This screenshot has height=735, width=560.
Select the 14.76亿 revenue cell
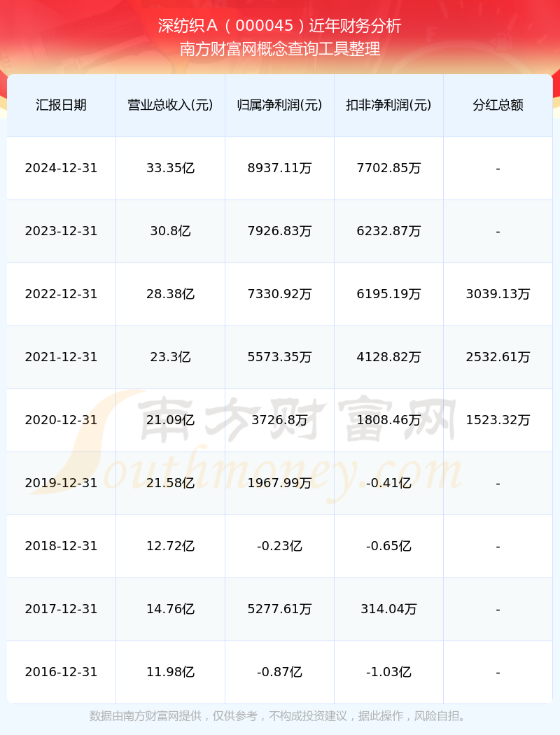(x=171, y=610)
